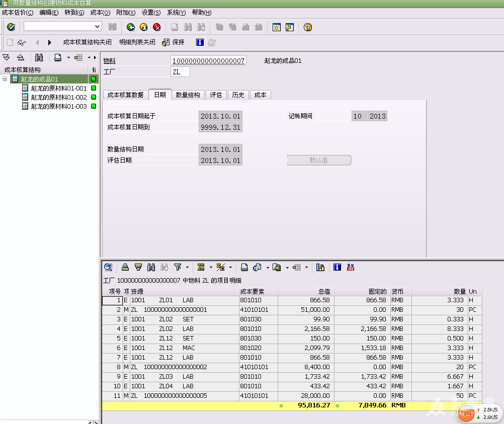The width and height of the screenshot is (504, 424).
Task: Select tree item 赵龙的原材料01-002
Action: (x=59, y=97)
